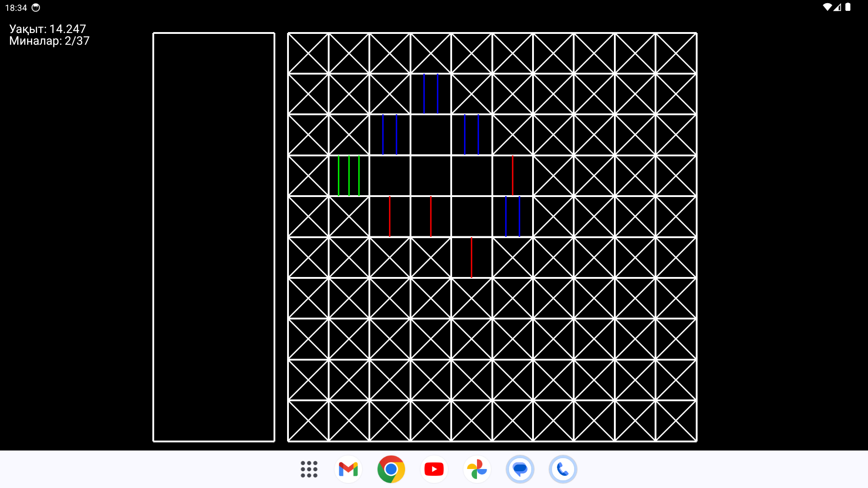Click the top-right covered X cell
This screenshot has height=488, width=868.
pyautogui.click(x=676, y=53)
